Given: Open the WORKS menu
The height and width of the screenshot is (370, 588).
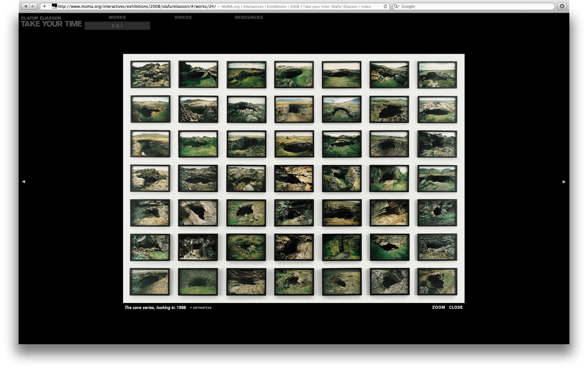Looking at the screenshot, I should pos(117,17).
